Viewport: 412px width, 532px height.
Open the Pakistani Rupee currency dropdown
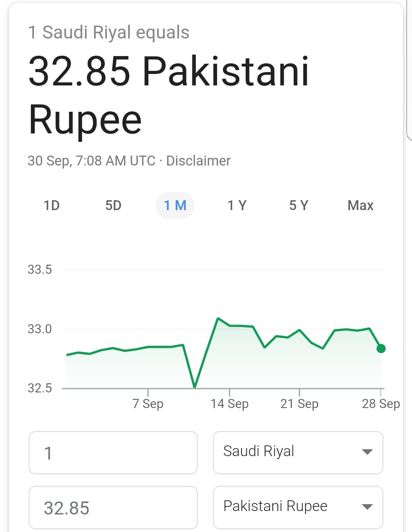click(298, 508)
